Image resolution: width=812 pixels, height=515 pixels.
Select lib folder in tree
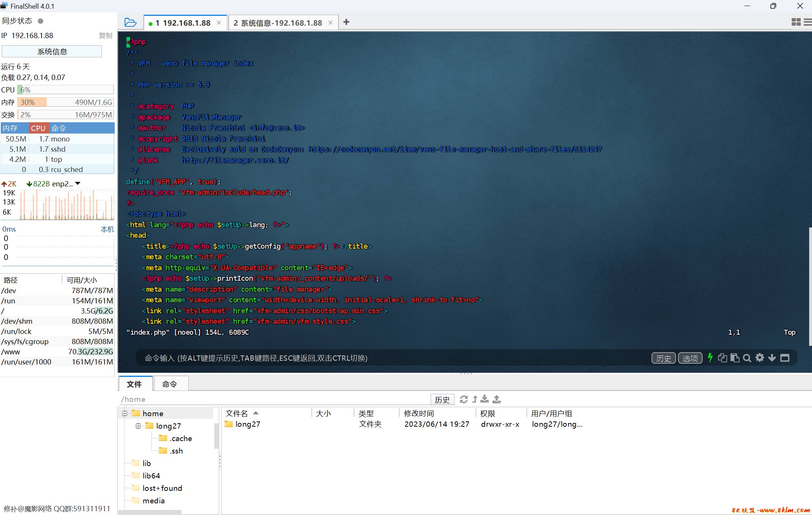click(x=141, y=463)
